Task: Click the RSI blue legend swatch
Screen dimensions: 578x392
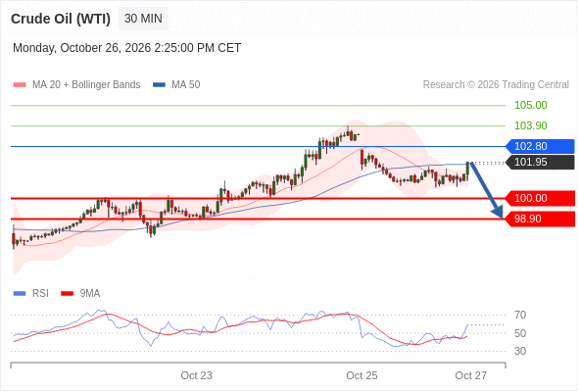Action: 20,294
